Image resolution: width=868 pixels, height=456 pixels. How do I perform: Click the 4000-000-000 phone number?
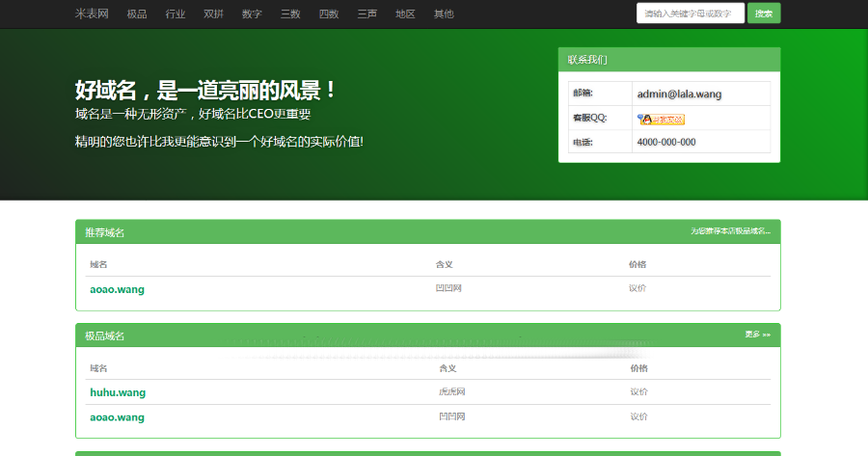click(x=666, y=142)
